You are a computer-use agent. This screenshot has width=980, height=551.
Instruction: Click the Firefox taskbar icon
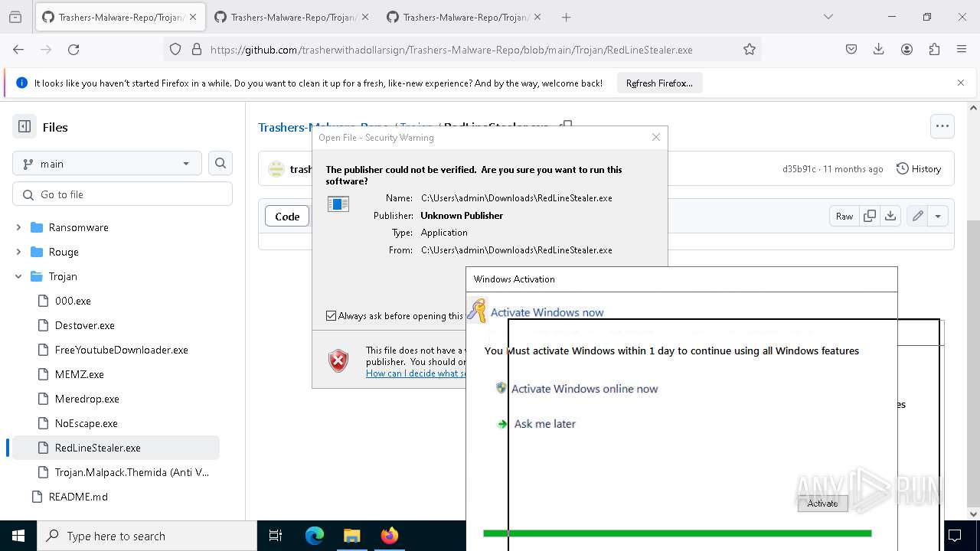click(389, 536)
